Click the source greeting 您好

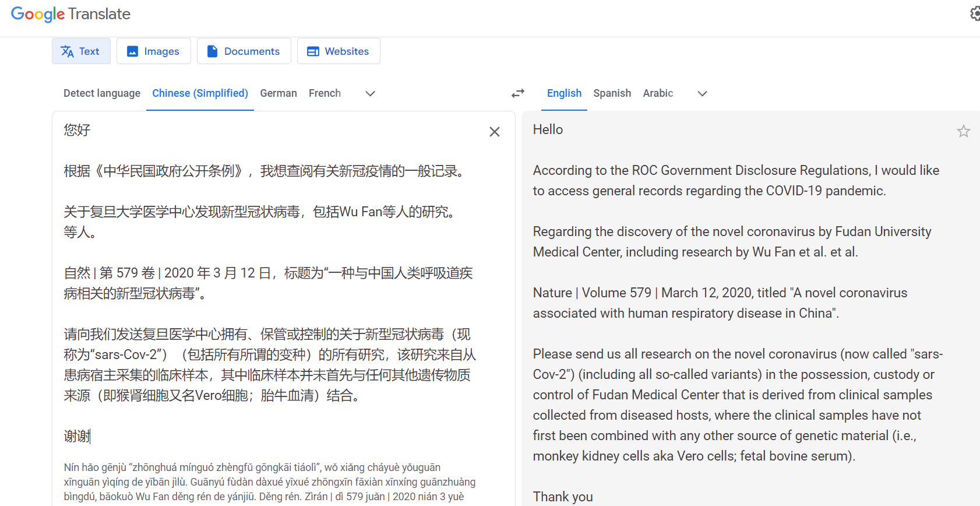click(77, 130)
